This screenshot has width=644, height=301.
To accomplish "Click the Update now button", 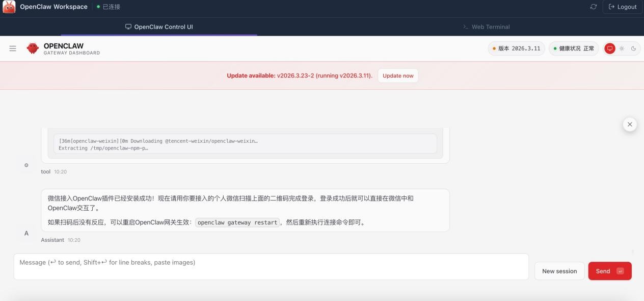I will pyautogui.click(x=398, y=76).
